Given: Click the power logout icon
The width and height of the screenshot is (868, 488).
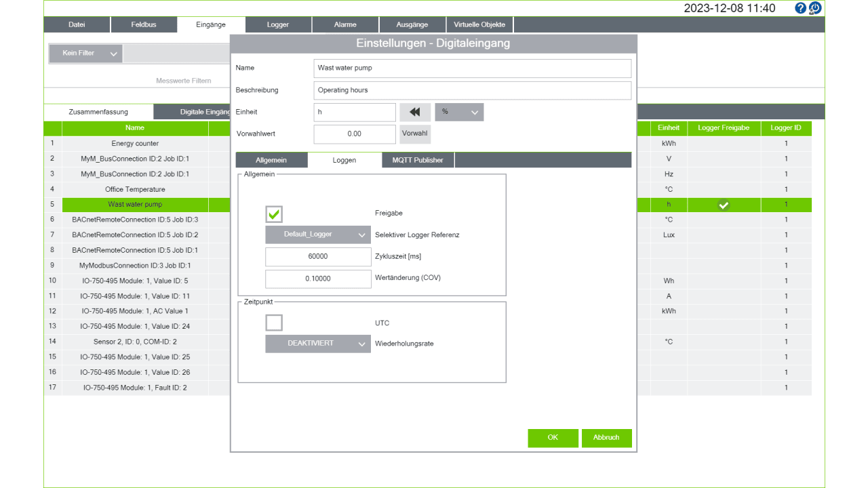Looking at the screenshot, I should click(x=816, y=8).
